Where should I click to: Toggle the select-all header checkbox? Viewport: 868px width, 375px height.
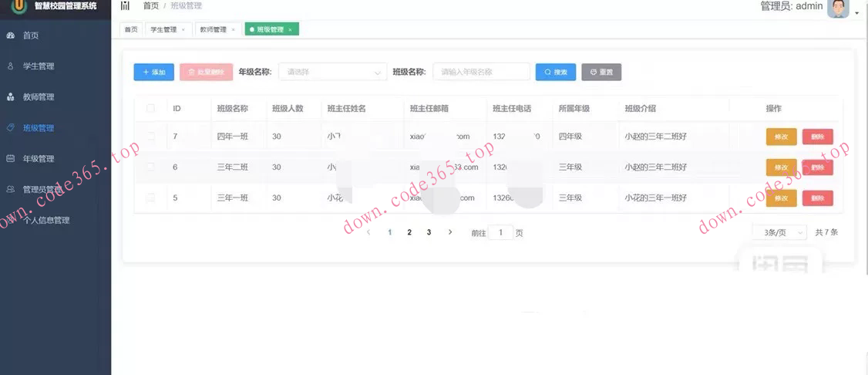click(150, 109)
